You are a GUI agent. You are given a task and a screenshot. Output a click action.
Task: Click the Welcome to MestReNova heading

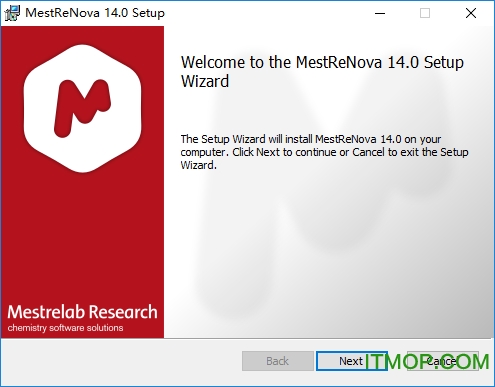point(322,72)
